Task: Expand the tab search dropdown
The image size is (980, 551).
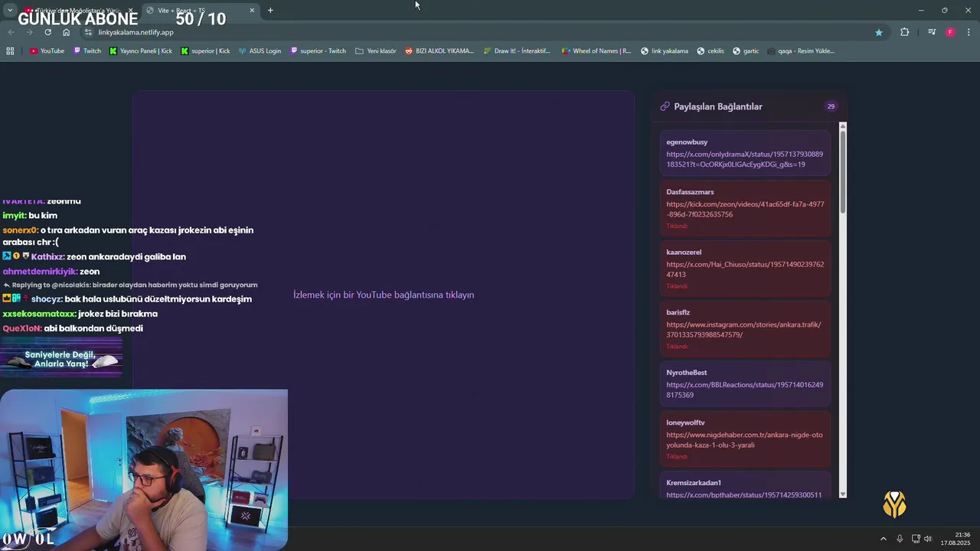Action: (9, 10)
